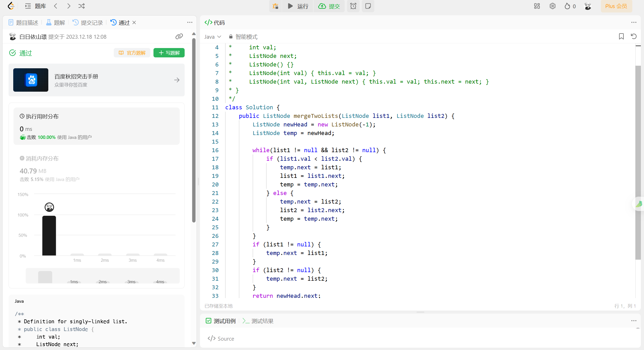The height and width of the screenshot is (350, 644).
Task: Reset code with the revert icon
Action: coord(634,36)
